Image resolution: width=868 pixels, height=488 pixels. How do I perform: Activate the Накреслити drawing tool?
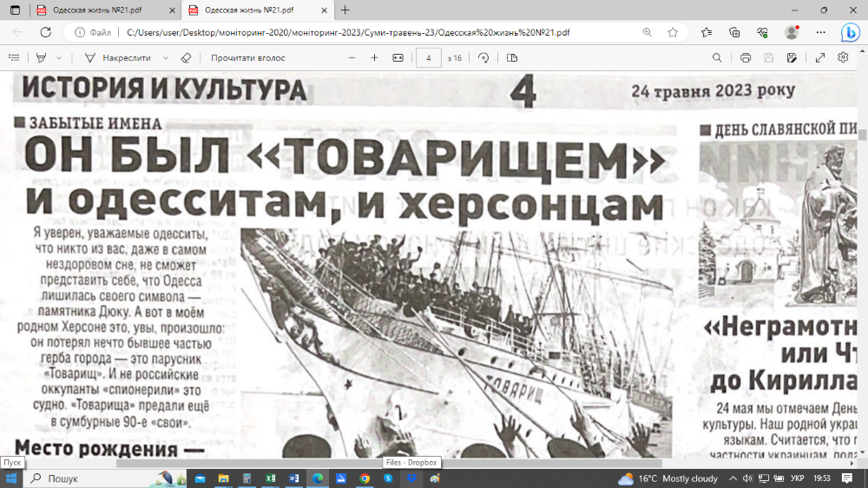point(117,57)
